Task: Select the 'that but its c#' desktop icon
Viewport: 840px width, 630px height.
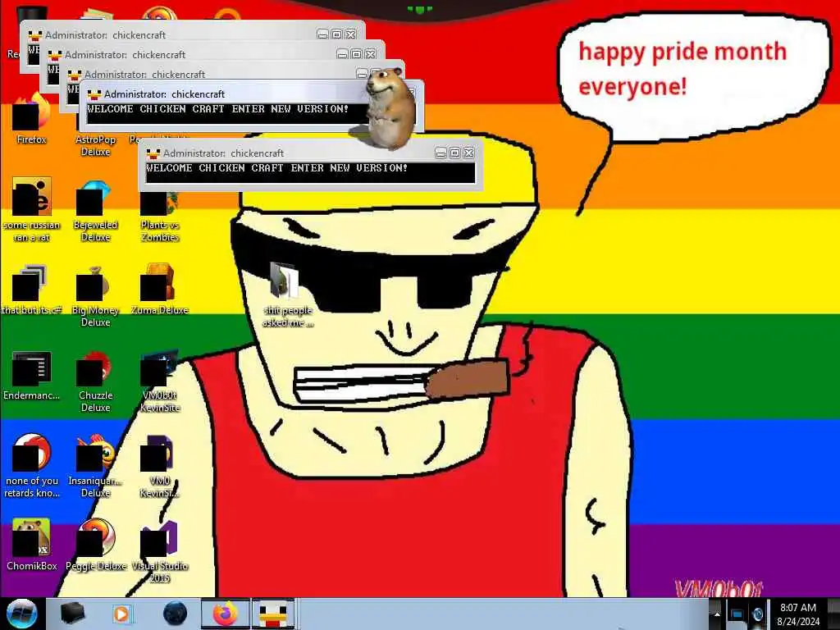Action: point(31,290)
